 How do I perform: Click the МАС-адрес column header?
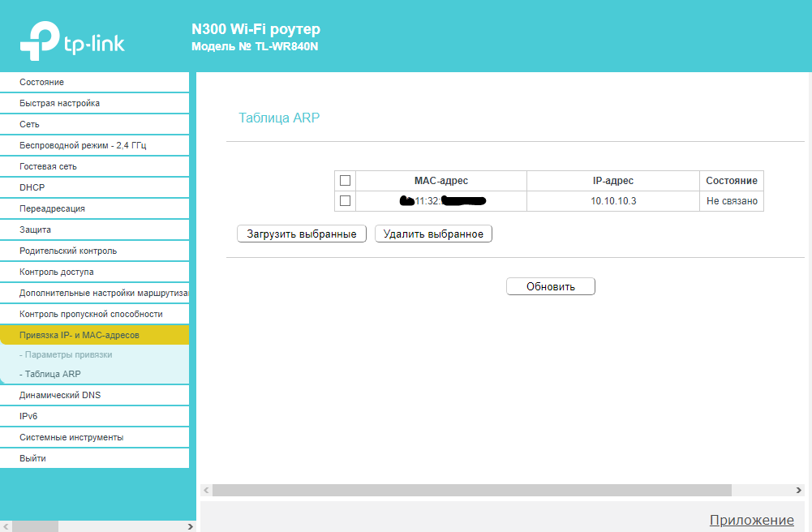(441, 181)
